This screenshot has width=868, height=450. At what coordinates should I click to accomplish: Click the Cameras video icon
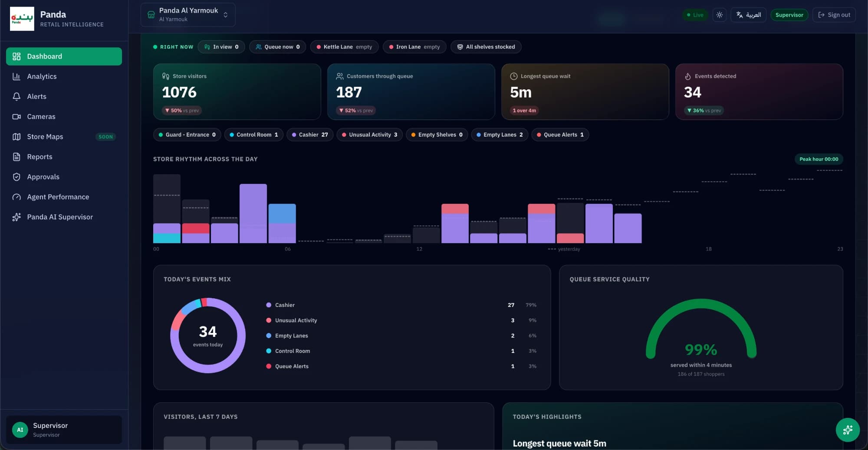[x=16, y=117]
